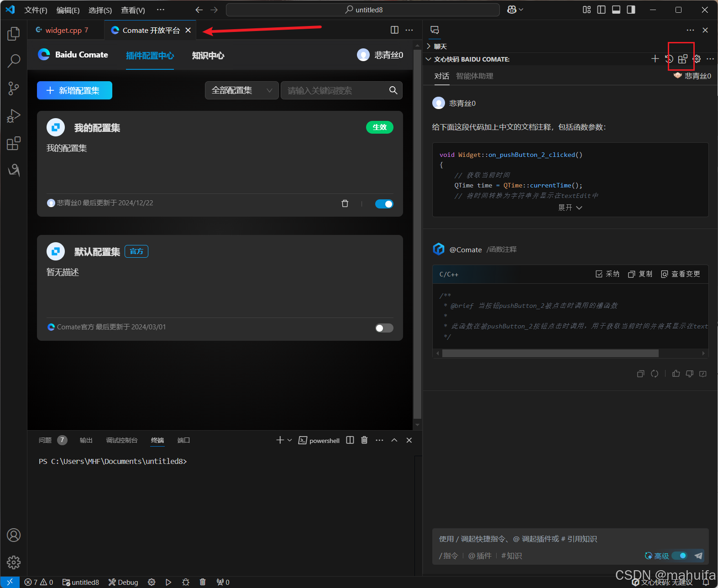The width and height of the screenshot is (718, 588).
Task: Open the Explorer view in activity bar
Action: pyautogui.click(x=14, y=33)
